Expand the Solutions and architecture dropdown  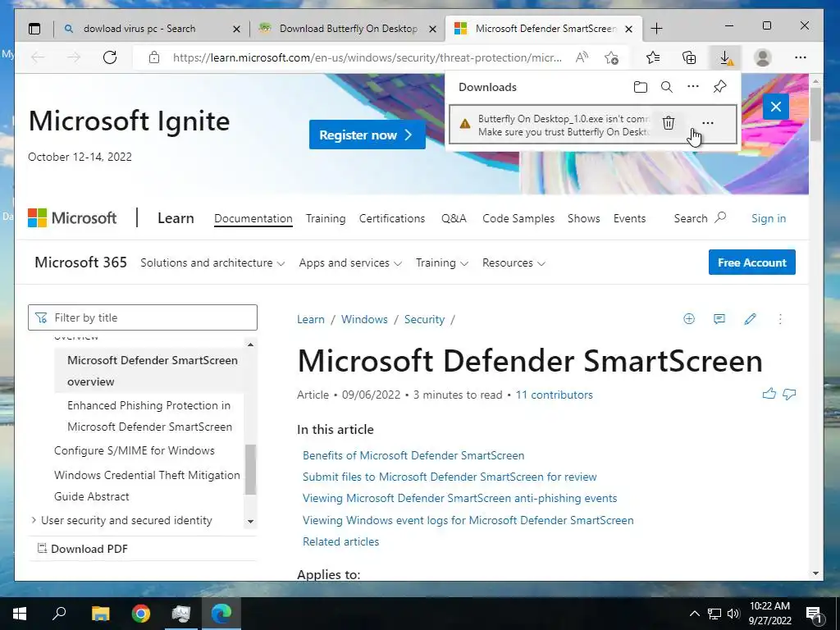click(x=212, y=263)
